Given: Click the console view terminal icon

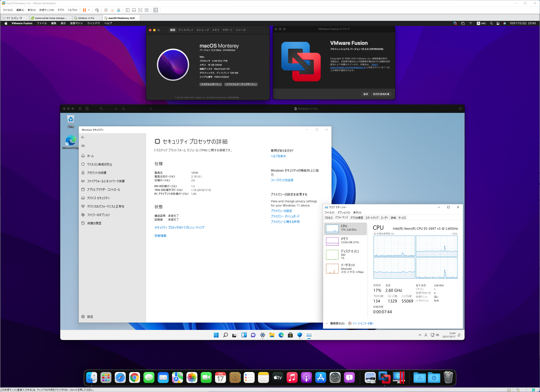Looking at the screenshot, I should [x=155, y=10].
